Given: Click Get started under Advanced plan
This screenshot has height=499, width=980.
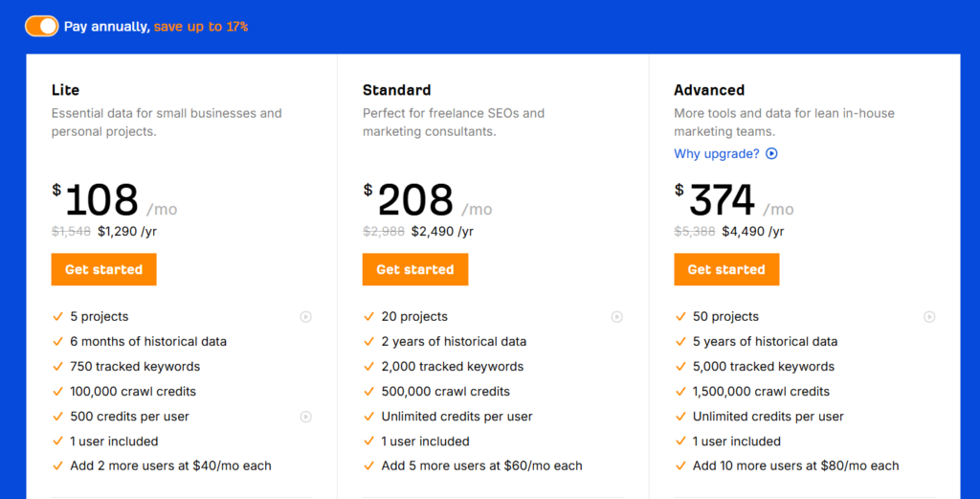Looking at the screenshot, I should point(726,269).
